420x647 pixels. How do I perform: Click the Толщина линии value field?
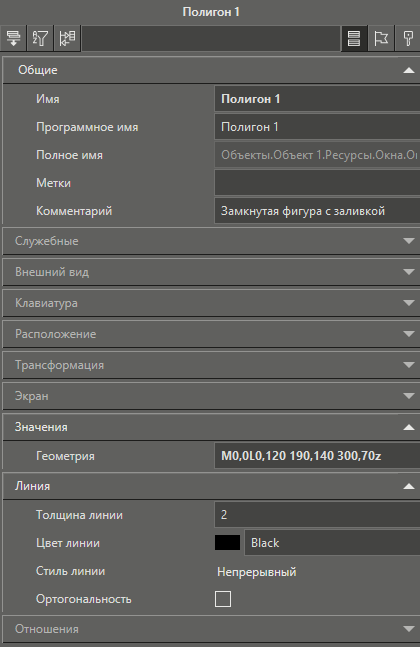[x=317, y=515]
